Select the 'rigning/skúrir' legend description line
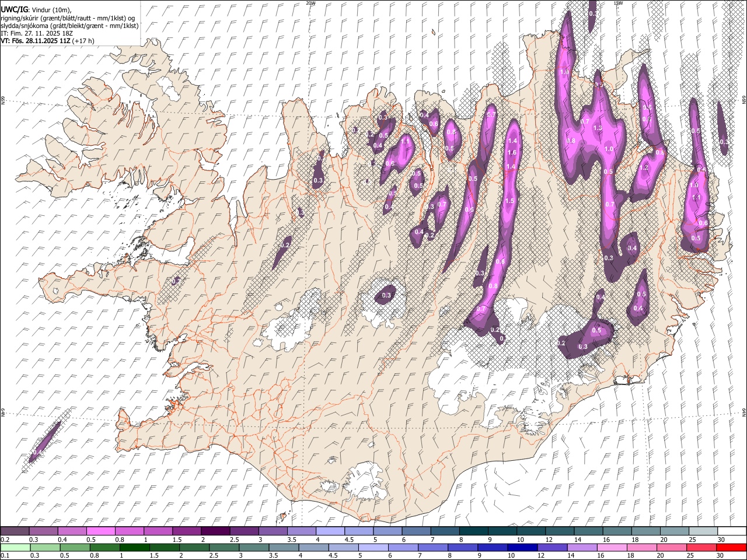 68,18
